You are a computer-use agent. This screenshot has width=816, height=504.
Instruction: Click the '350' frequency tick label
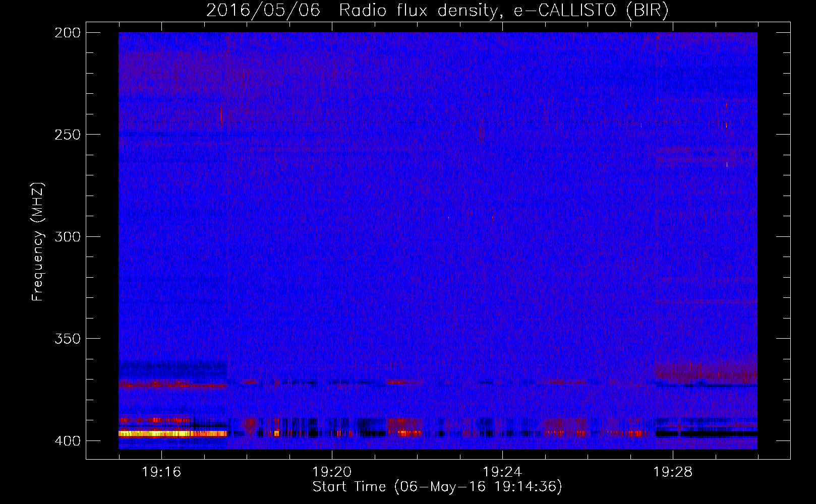tap(68, 338)
